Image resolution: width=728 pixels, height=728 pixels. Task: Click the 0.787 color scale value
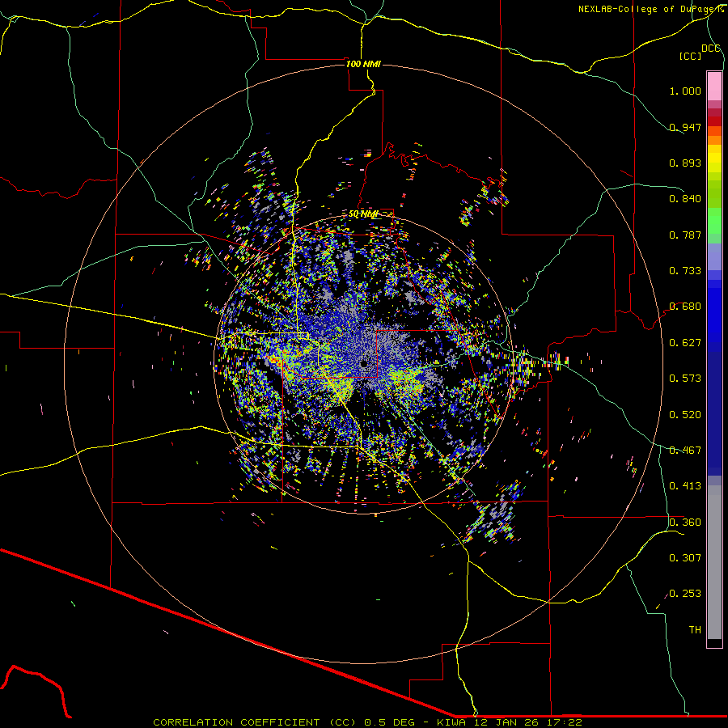click(685, 235)
